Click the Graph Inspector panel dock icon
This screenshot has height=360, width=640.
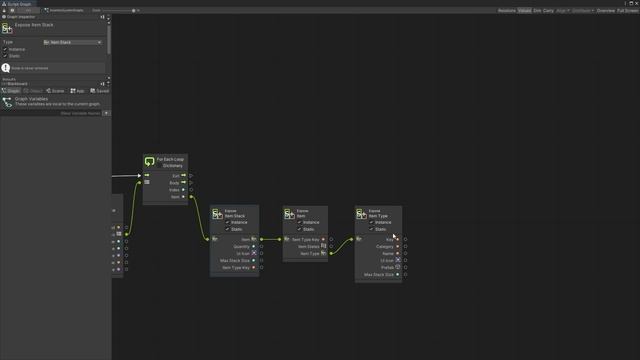102,17
